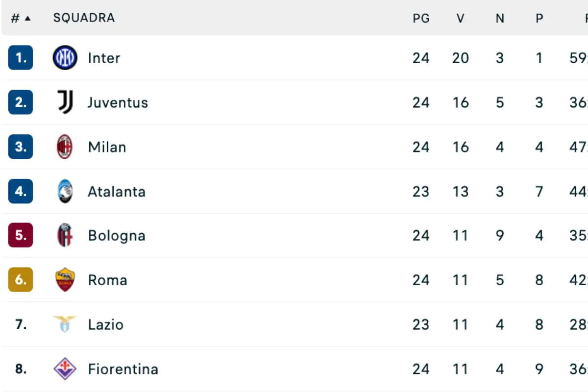This screenshot has width=588, height=392.
Task: Sort by the N draws column header
Action: (500, 18)
